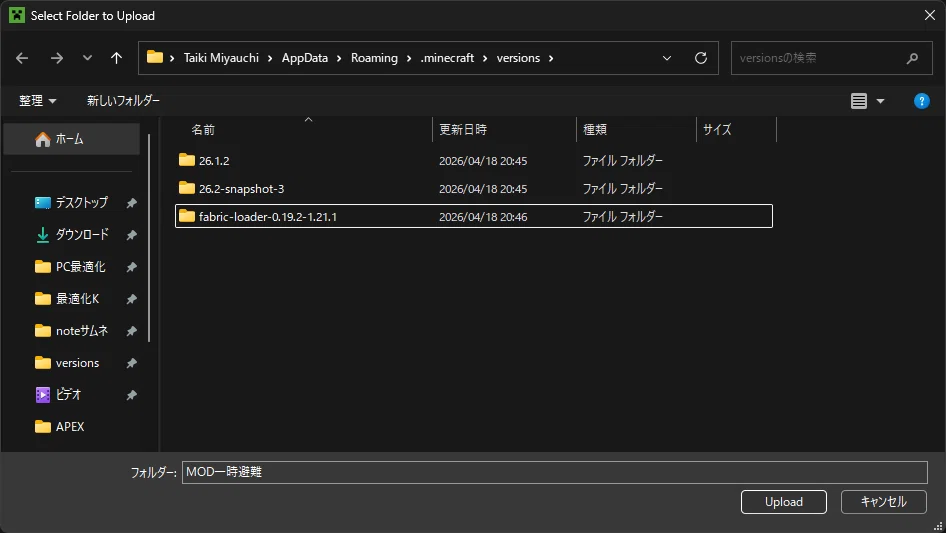Refresh the versions folder listing
The width and height of the screenshot is (946, 533).
tap(700, 58)
